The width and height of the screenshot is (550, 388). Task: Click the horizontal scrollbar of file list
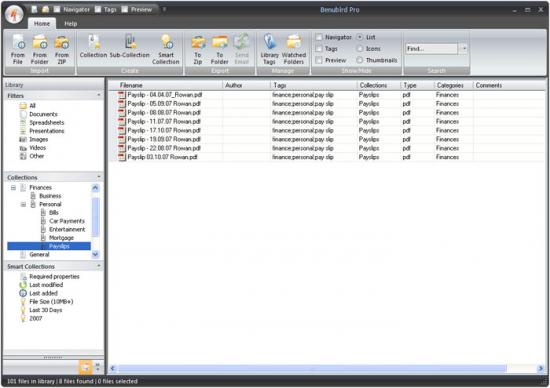point(312,368)
